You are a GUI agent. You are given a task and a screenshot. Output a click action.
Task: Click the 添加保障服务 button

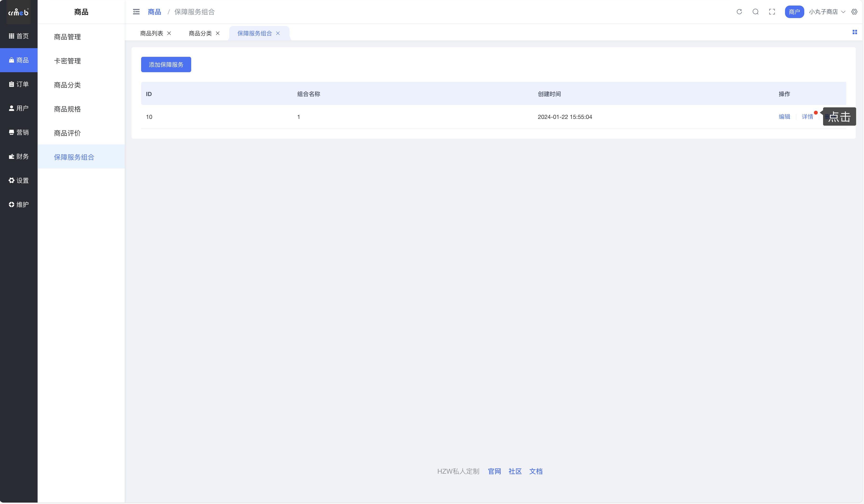tap(166, 65)
